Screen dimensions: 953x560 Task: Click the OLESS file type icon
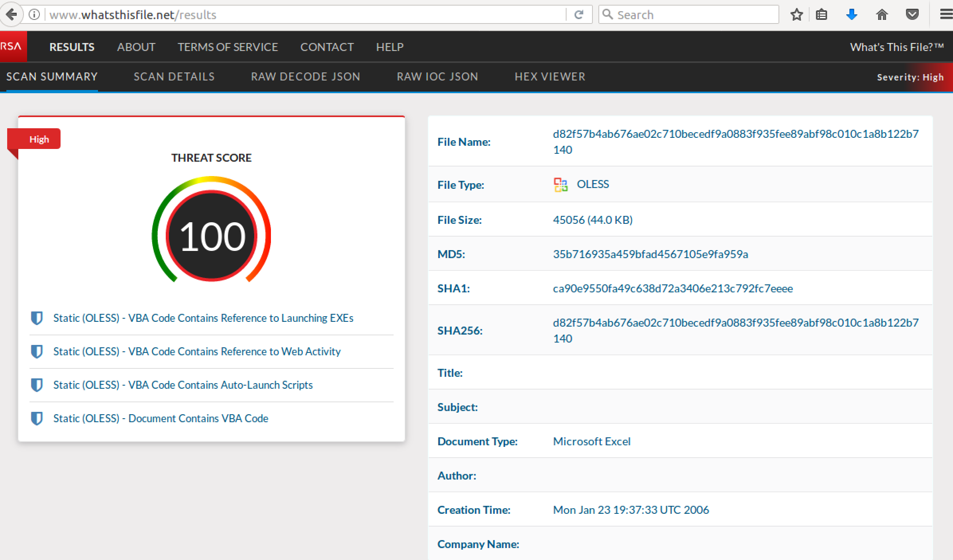tap(561, 184)
